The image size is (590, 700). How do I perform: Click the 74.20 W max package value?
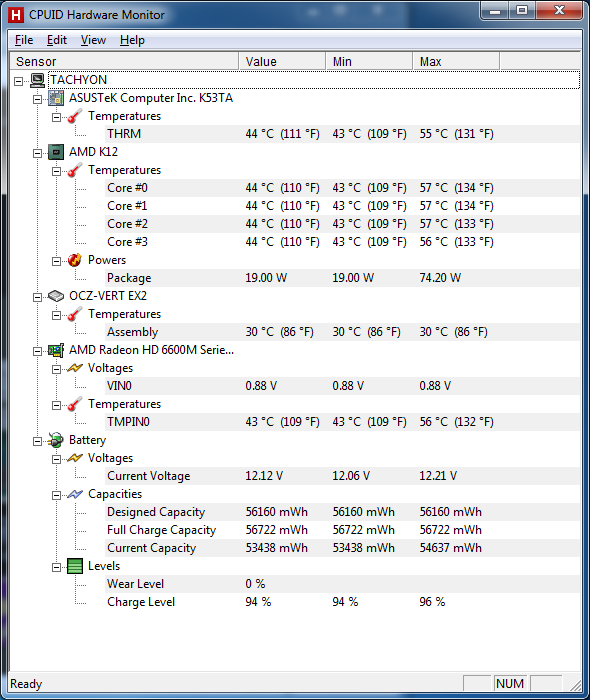[x=440, y=278]
